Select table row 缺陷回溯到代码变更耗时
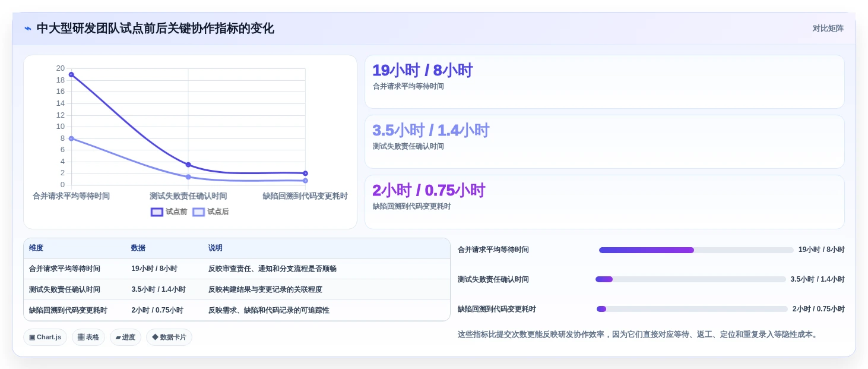The width and height of the screenshot is (868, 369). click(237, 310)
